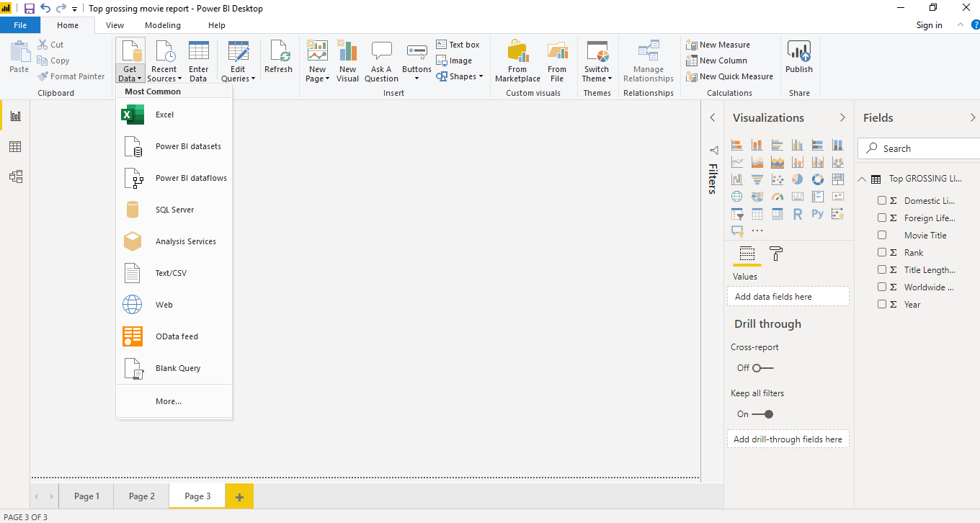Pick the scatter chart visualization
Viewport: 980px width, 523px height.
778,179
